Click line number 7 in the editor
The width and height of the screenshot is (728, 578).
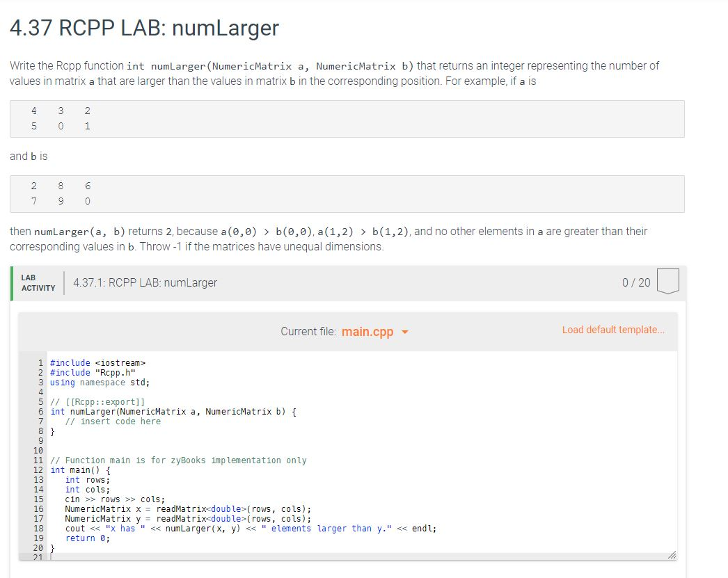40,421
